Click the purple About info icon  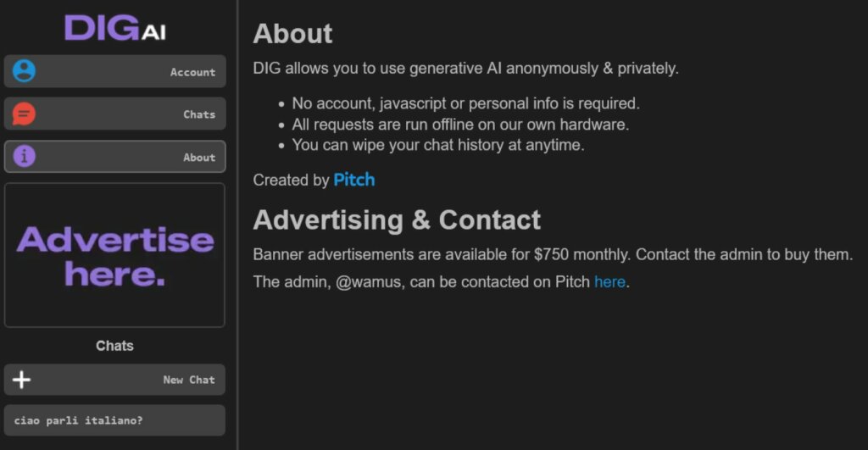25,156
